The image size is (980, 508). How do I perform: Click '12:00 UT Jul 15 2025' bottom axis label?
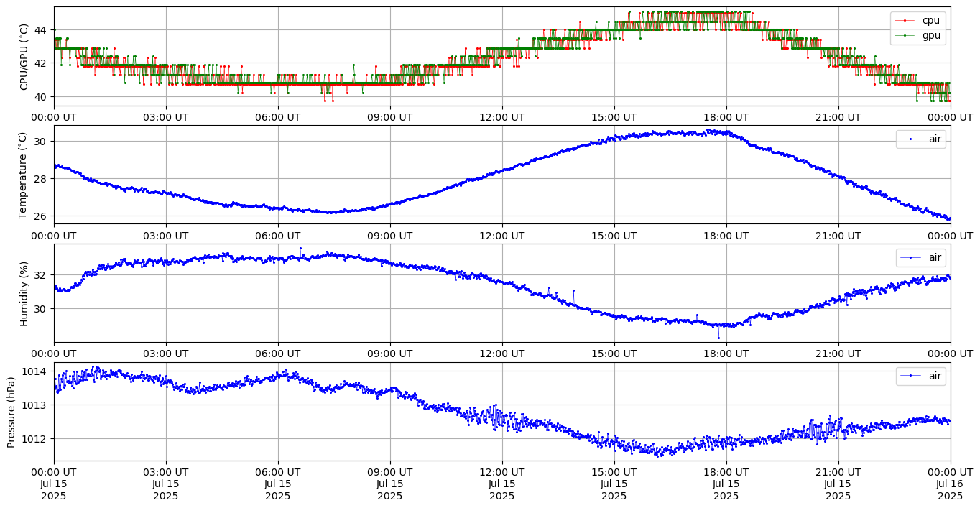coord(502,484)
